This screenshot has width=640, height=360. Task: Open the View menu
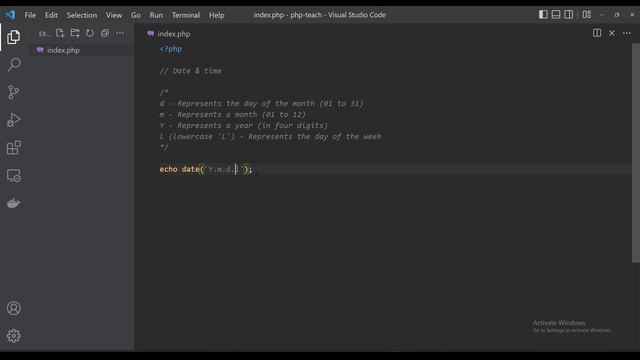pyautogui.click(x=114, y=15)
